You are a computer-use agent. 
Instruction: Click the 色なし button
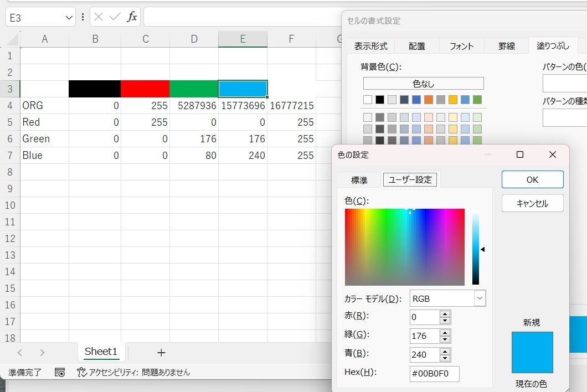pyautogui.click(x=424, y=84)
